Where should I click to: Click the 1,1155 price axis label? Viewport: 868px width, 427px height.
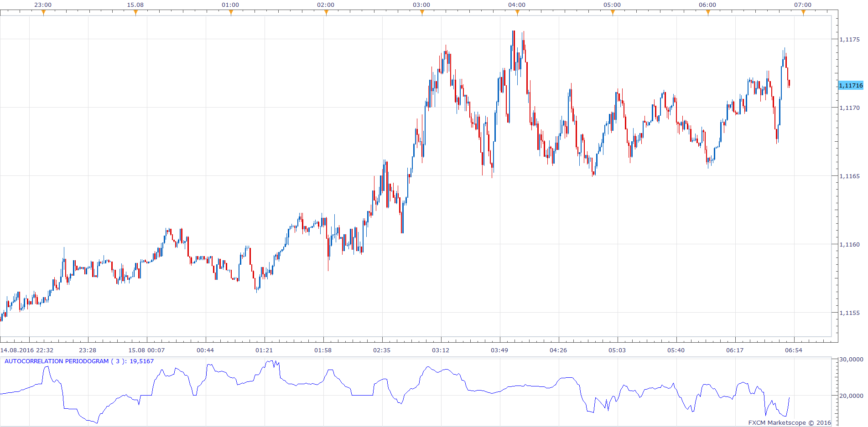coord(849,313)
